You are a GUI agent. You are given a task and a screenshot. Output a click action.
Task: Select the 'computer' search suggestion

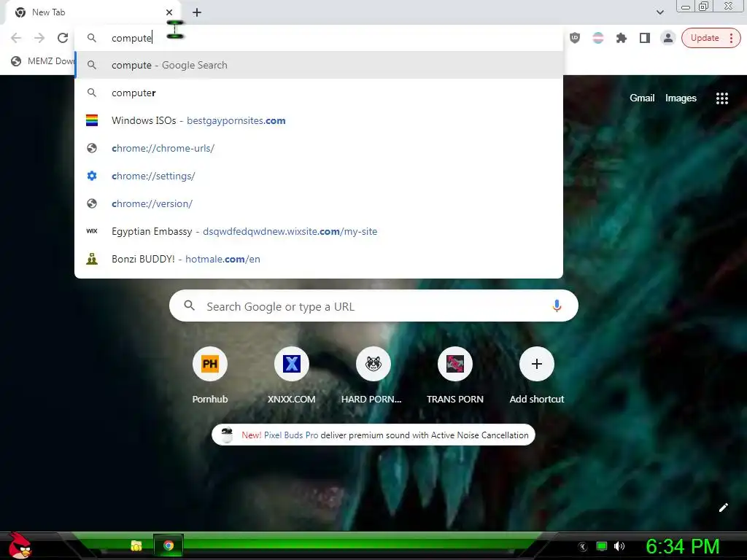pos(319,93)
